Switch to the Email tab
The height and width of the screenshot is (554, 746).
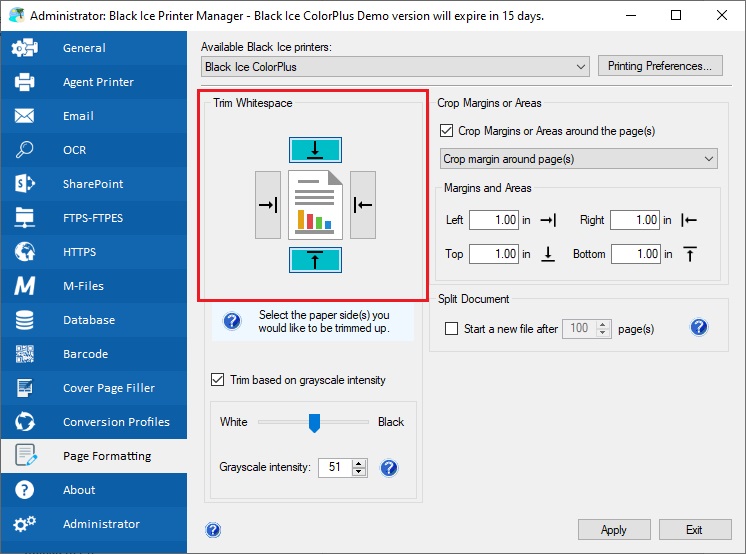click(x=94, y=116)
